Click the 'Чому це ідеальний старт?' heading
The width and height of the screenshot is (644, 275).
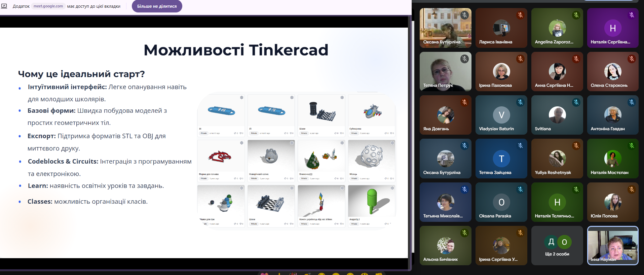tap(81, 74)
